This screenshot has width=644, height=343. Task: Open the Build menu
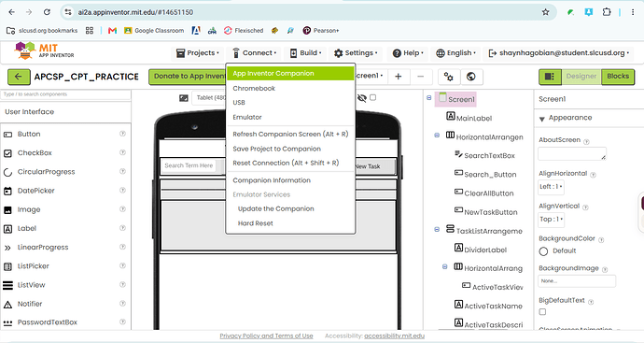(305, 53)
